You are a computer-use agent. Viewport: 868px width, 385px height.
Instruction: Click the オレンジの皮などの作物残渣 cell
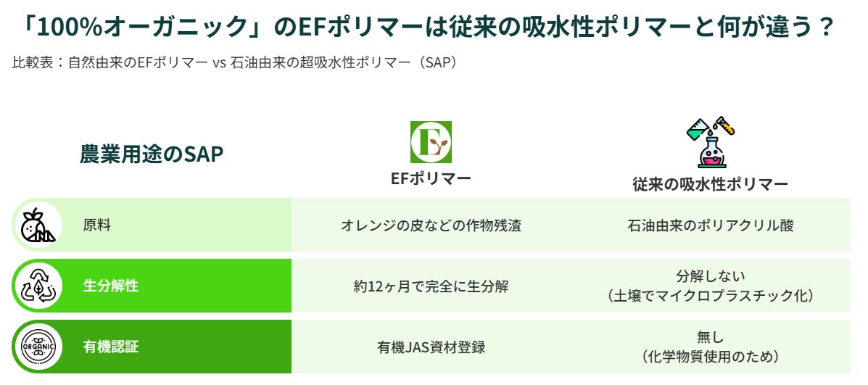point(431,225)
